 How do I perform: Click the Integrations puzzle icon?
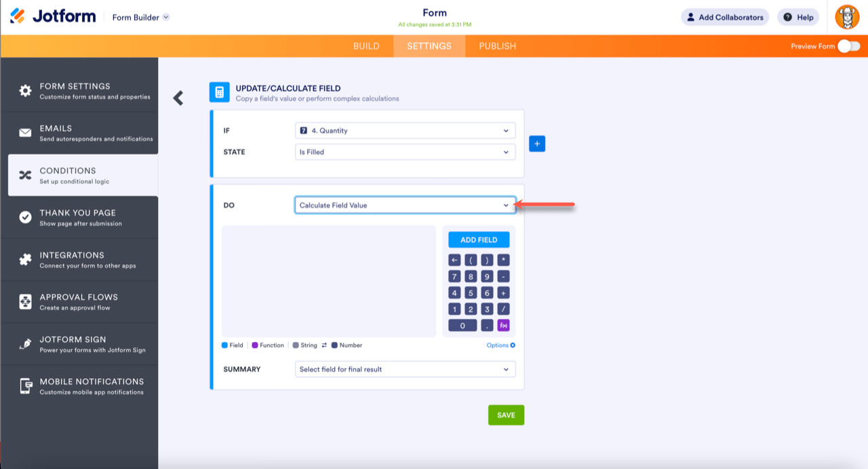point(25,259)
